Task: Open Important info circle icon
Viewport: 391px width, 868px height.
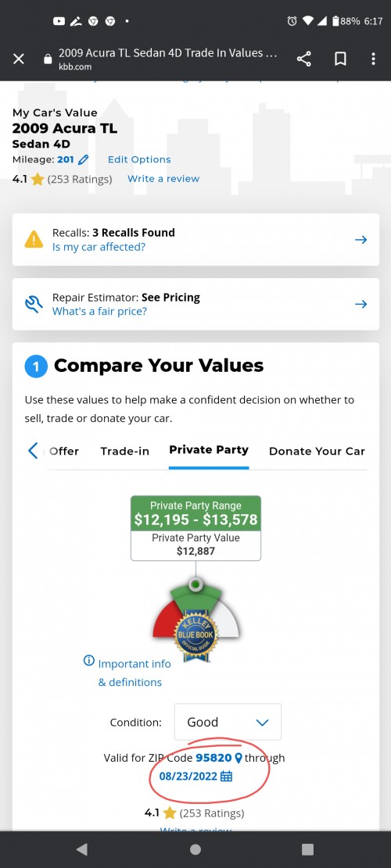Action: tap(88, 660)
